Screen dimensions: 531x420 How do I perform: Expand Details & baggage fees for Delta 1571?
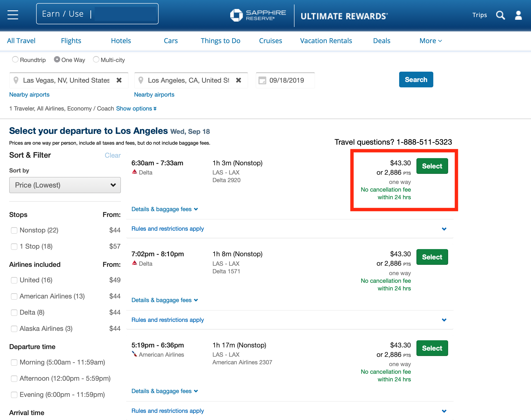click(165, 300)
